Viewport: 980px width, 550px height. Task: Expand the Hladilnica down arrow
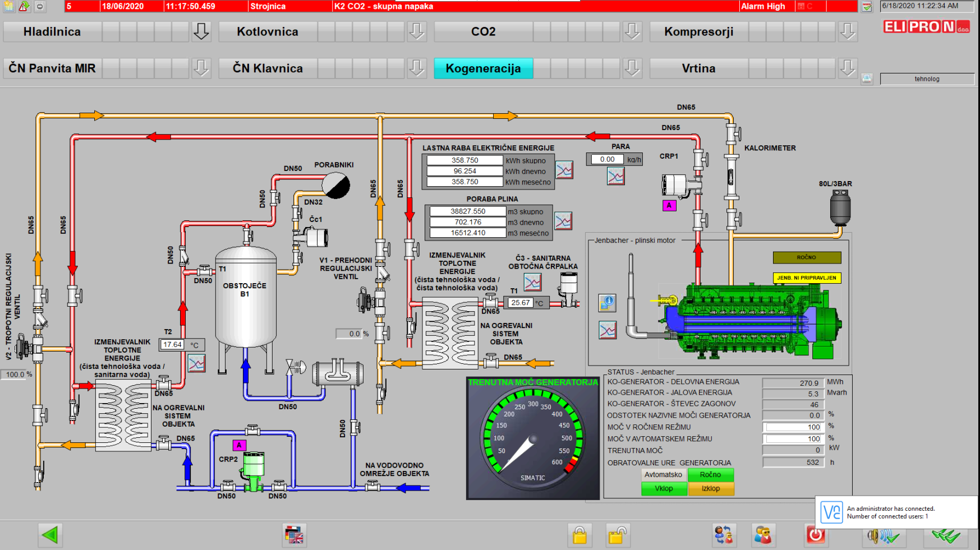pyautogui.click(x=201, y=32)
